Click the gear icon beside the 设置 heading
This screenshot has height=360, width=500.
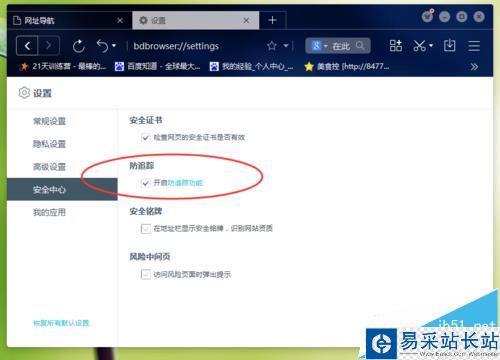[x=24, y=93]
